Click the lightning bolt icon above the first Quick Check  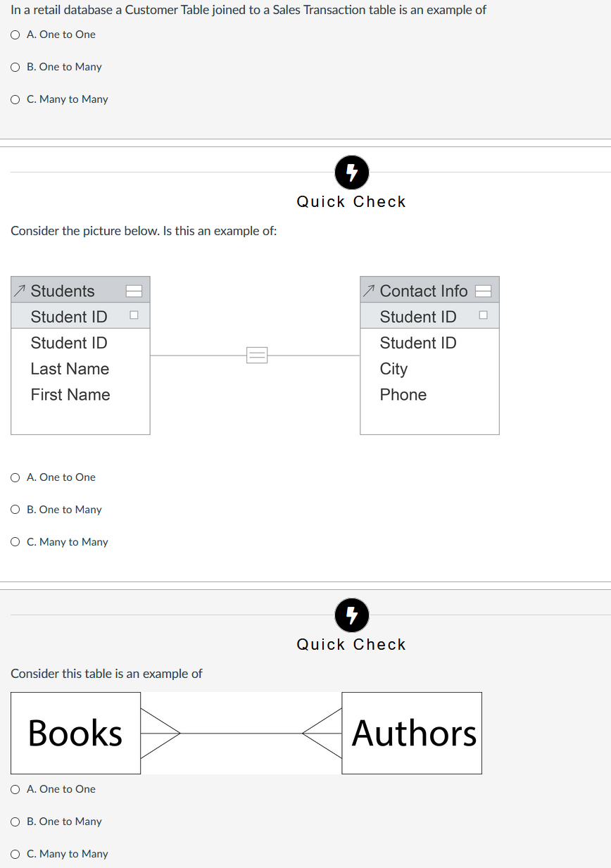pyautogui.click(x=351, y=172)
